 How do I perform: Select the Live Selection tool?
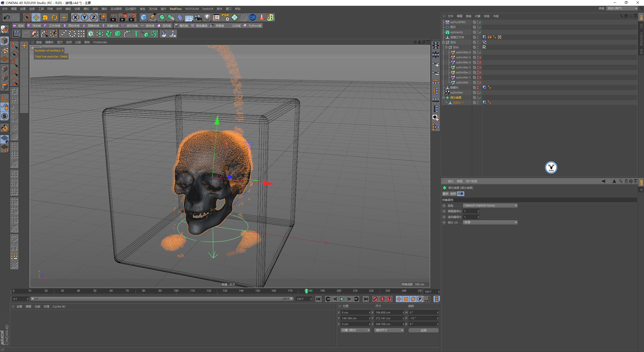coord(26,17)
